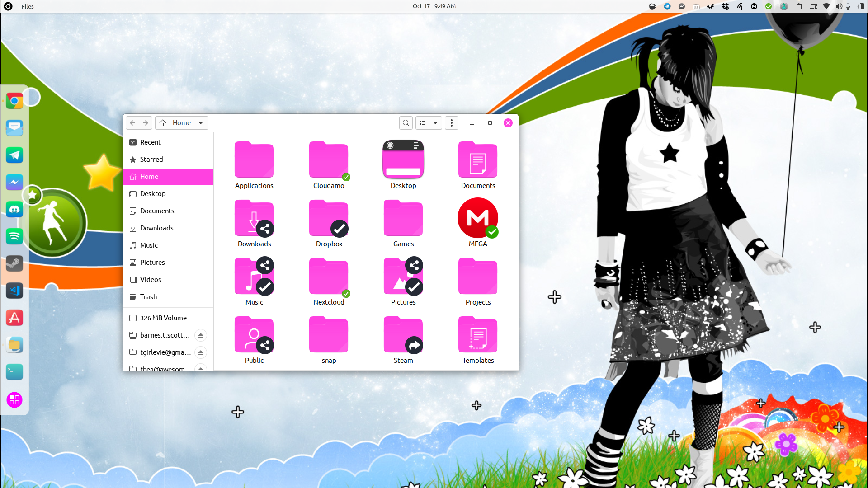Image resolution: width=868 pixels, height=488 pixels.
Task: Launch Spotify from the dock
Action: [14, 236]
